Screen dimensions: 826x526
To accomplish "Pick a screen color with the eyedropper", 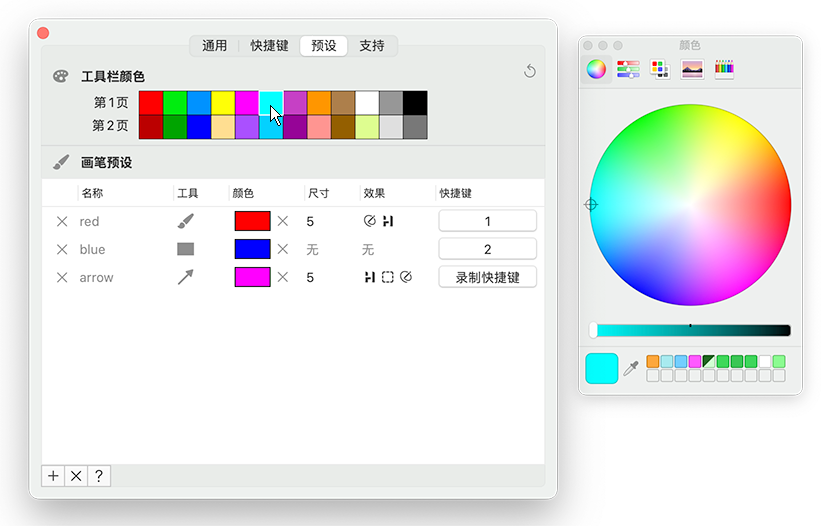I will [x=631, y=369].
